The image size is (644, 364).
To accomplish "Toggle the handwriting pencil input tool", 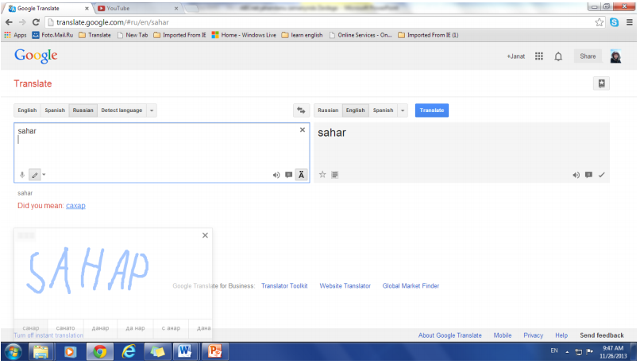I will (x=35, y=175).
